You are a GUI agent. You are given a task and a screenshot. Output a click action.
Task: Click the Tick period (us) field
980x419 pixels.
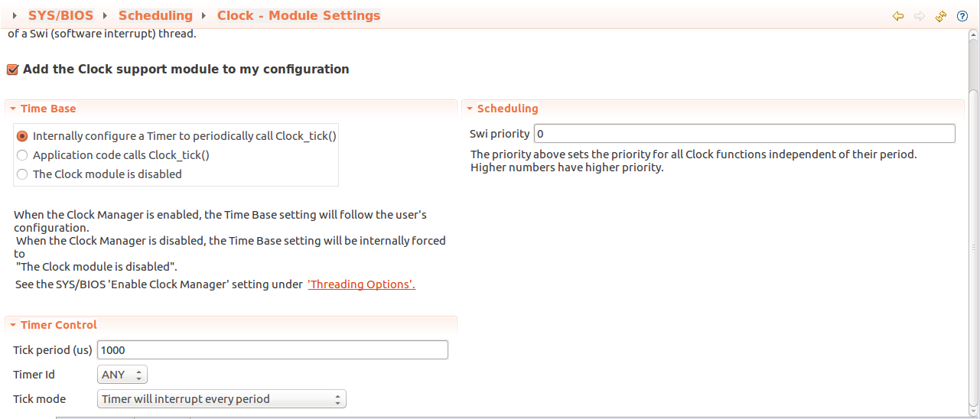click(x=272, y=350)
